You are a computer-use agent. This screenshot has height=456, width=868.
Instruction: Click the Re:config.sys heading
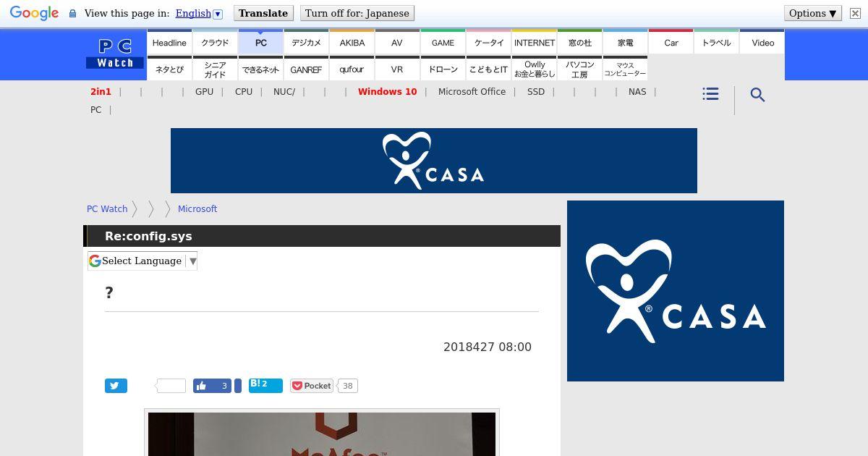(148, 236)
